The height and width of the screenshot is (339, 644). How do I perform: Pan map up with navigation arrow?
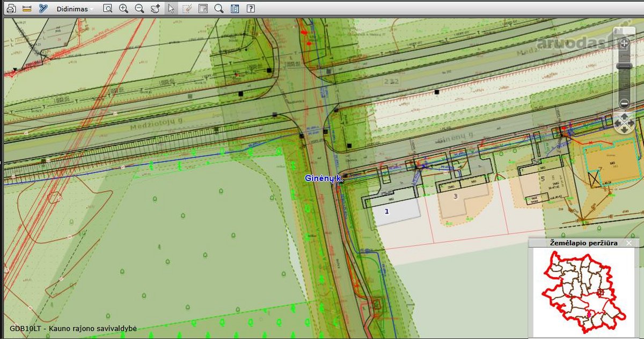624,116
